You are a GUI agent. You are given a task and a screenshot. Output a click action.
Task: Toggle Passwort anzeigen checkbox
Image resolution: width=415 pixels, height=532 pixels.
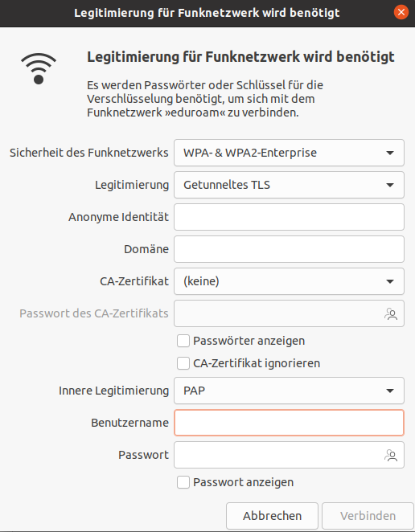tap(183, 482)
